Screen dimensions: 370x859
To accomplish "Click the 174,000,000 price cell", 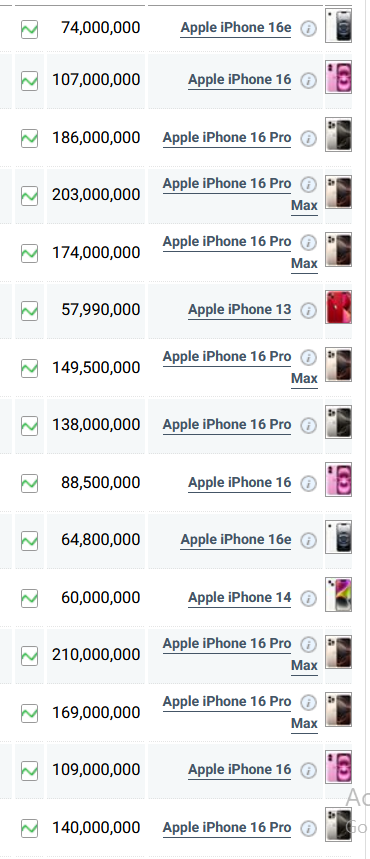I will (96, 253).
